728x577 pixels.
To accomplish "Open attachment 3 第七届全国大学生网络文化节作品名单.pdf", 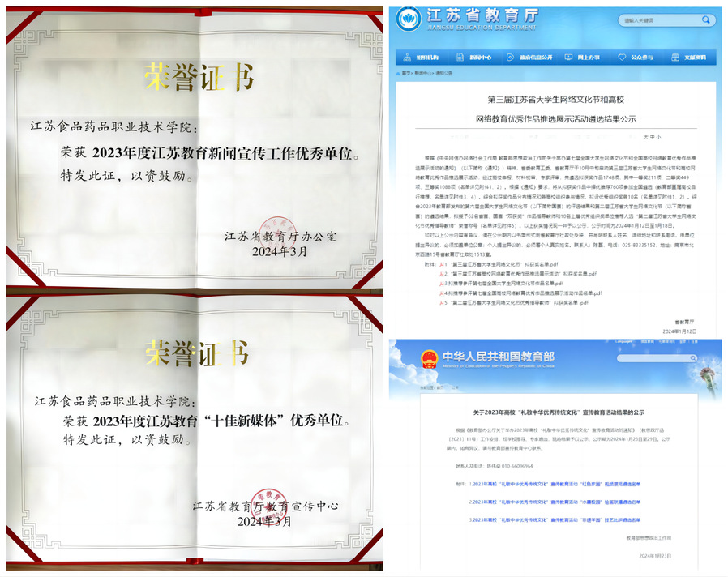I will click(x=511, y=283).
